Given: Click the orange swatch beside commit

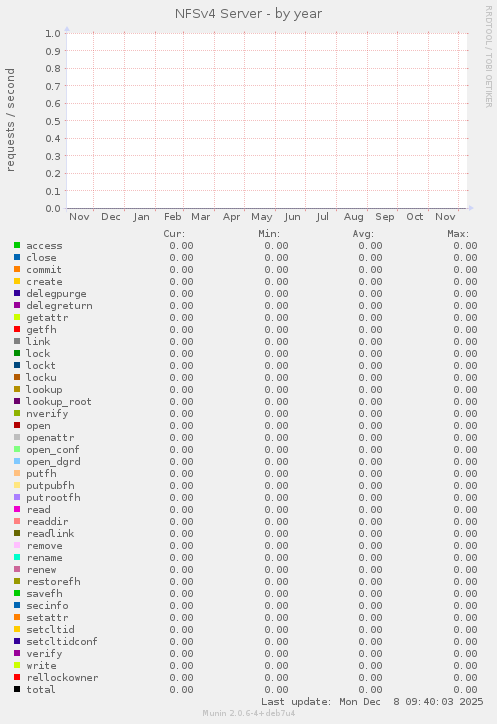Looking at the screenshot, I should click(x=17, y=269).
